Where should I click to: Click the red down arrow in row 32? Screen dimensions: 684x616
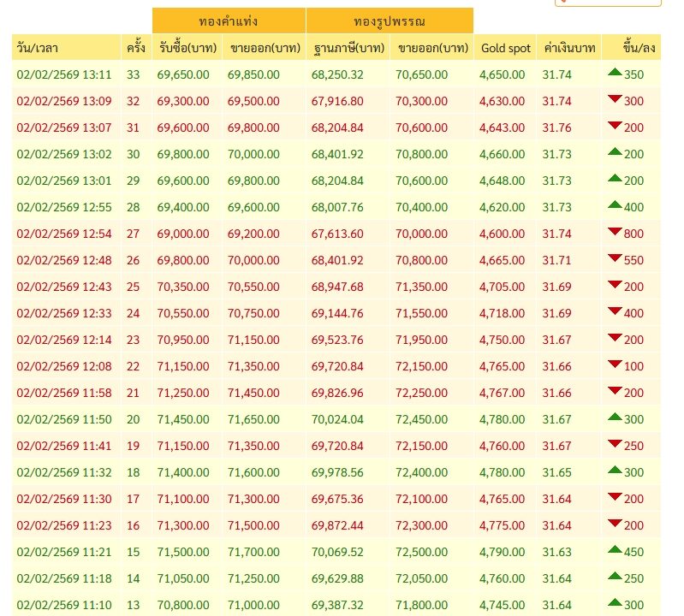click(x=614, y=100)
